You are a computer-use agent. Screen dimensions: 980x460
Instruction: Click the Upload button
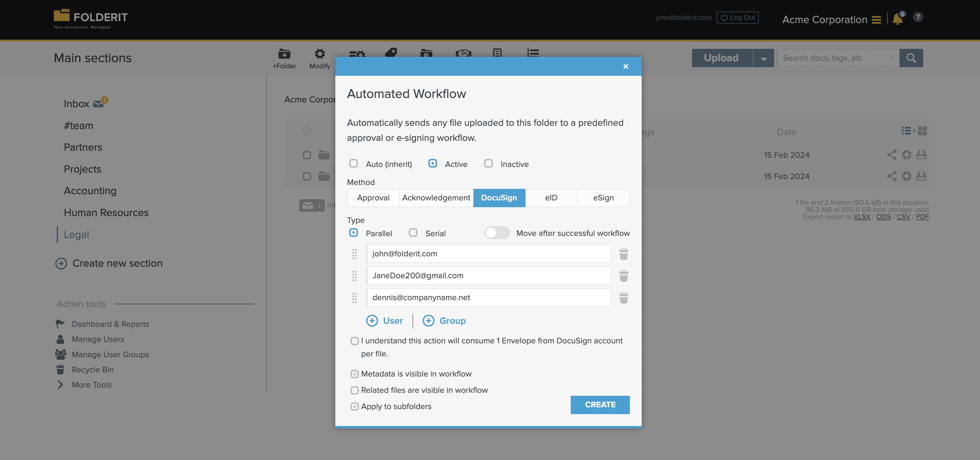click(x=722, y=58)
